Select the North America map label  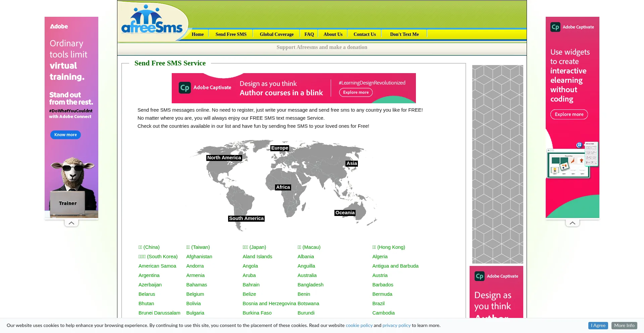(x=224, y=158)
